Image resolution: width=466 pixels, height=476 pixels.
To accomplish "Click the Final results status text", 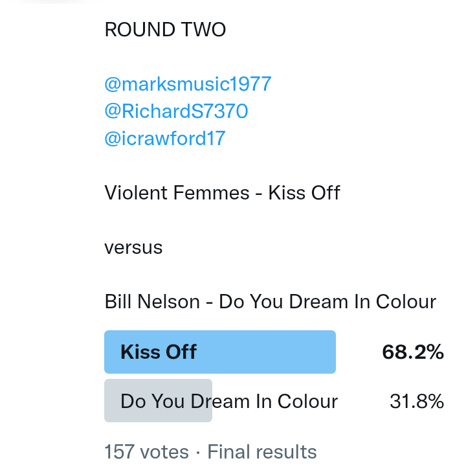I will [262, 451].
